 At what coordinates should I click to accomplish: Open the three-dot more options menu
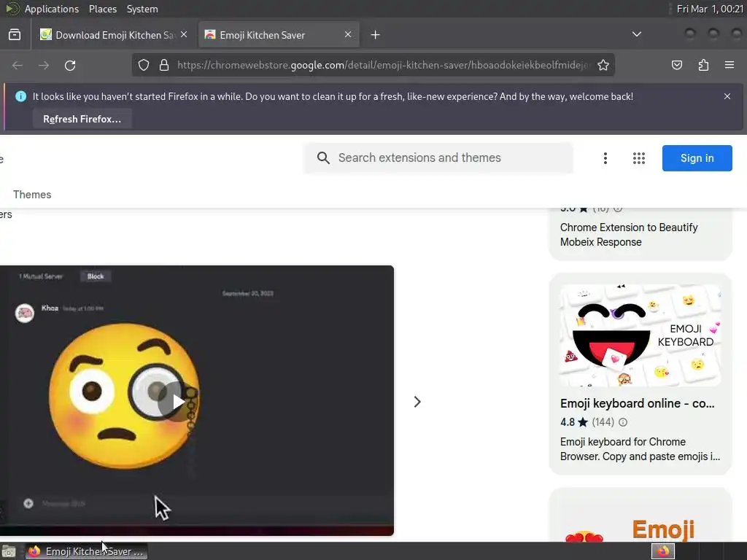click(605, 158)
